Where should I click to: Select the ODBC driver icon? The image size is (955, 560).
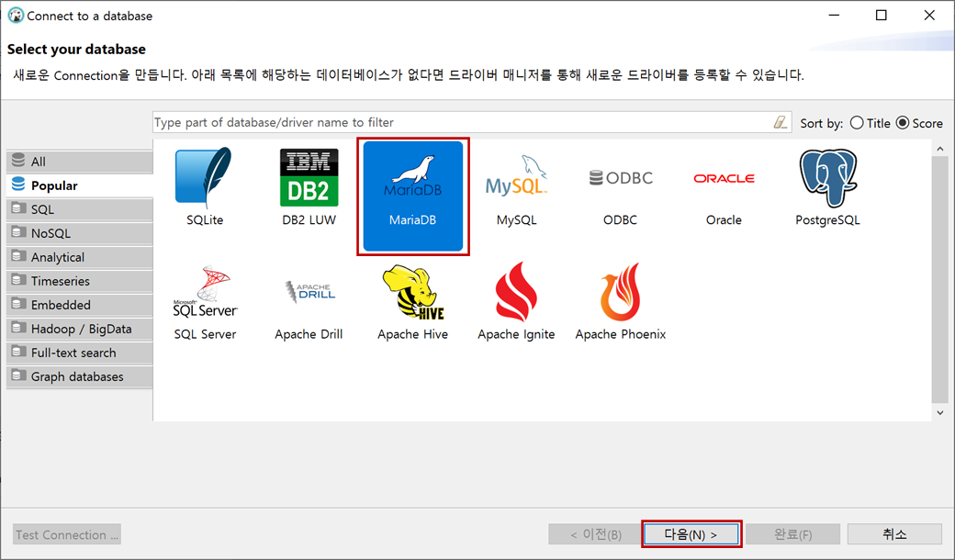pyautogui.click(x=620, y=178)
